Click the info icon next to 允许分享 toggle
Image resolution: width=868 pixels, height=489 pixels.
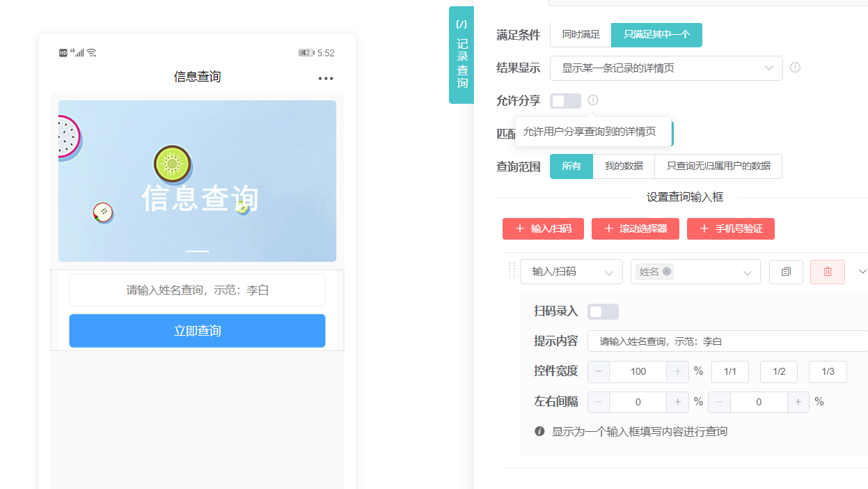592,100
